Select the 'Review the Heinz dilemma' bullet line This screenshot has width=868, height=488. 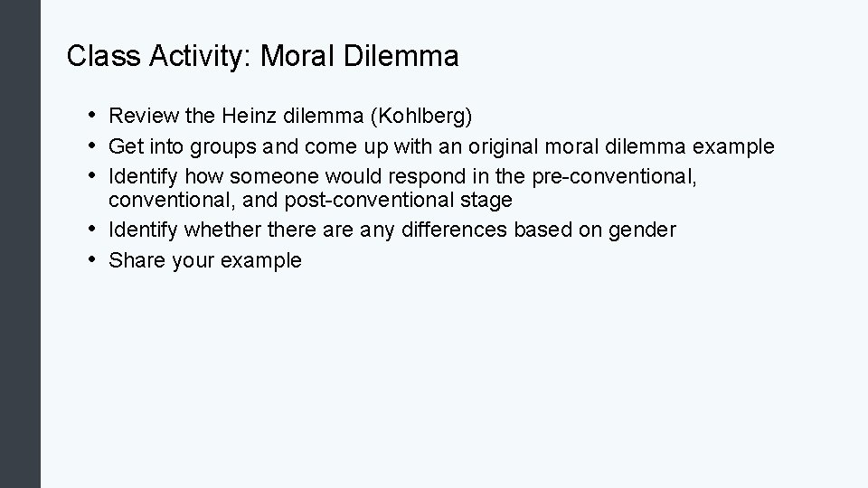click(290, 117)
